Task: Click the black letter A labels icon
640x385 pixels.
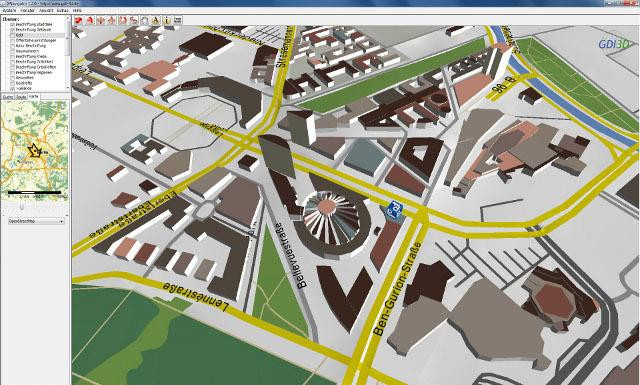Action: click(156, 20)
